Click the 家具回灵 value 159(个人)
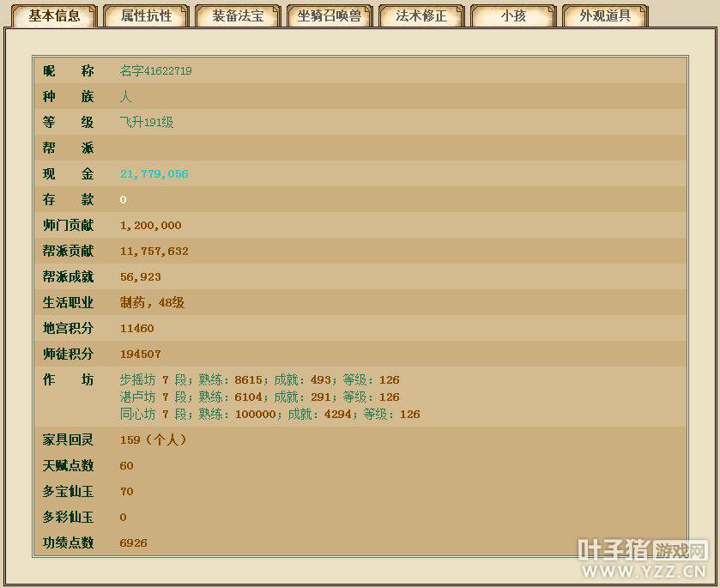The image size is (720, 588). (x=153, y=439)
